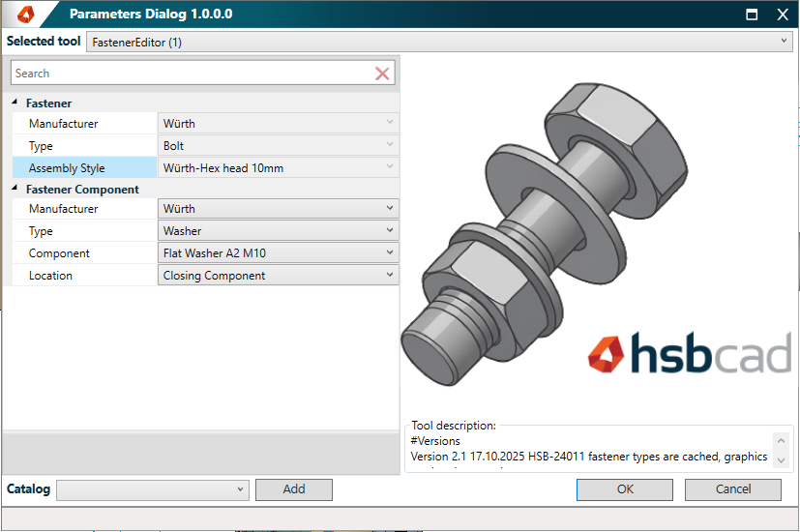This screenshot has width=800, height=532.
Task: Click the Add button
Action: click(x=294, y=489)
